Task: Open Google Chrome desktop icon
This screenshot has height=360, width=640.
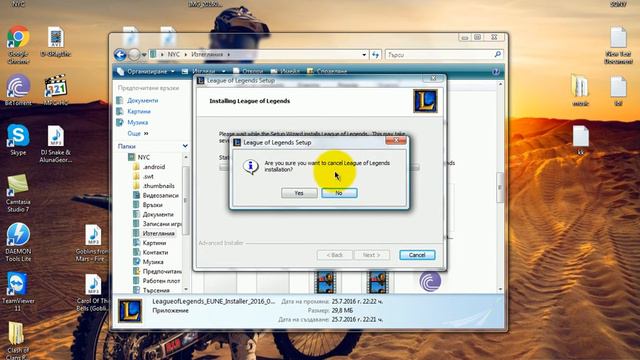Action: click(18, 44)
